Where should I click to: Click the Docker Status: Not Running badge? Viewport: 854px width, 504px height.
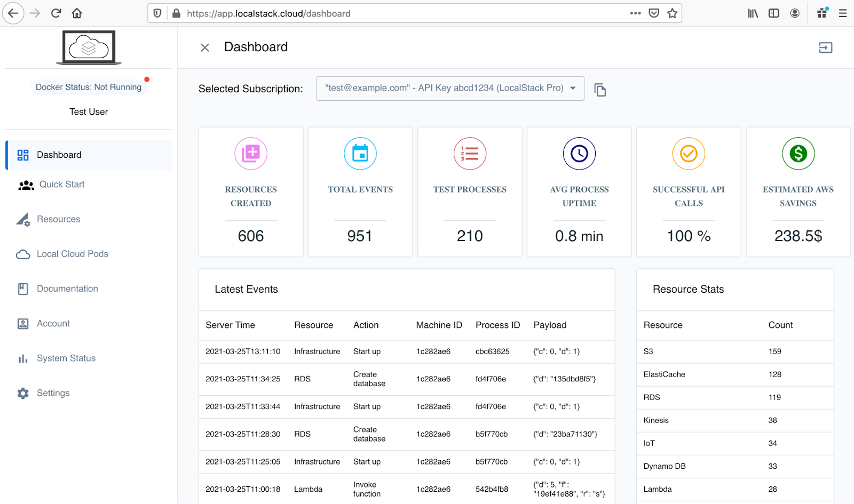[89, 87]
